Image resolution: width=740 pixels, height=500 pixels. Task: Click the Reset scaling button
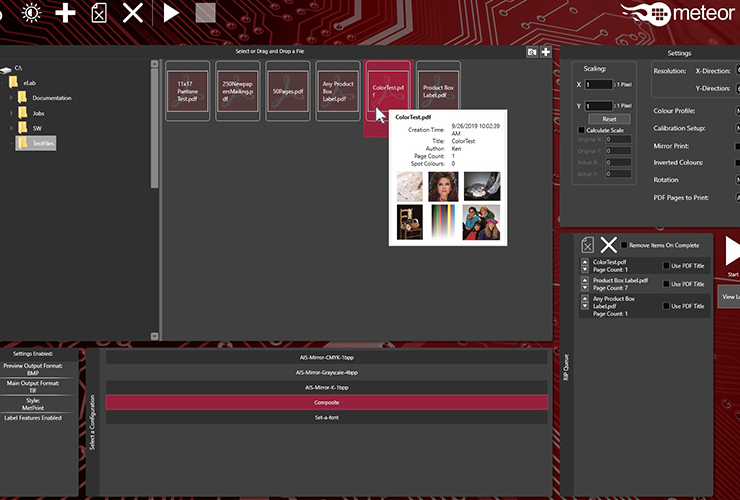[x=608, y=119]
